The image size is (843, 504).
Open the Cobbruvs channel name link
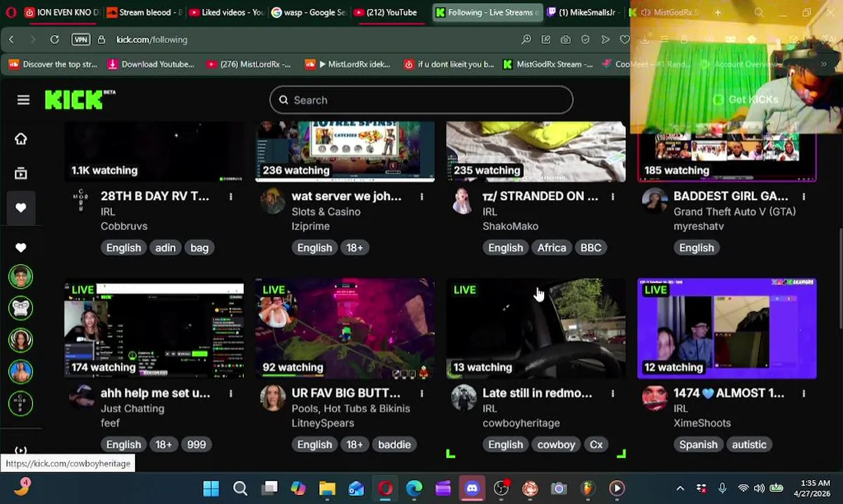pyautogui.click(x=124, y=226)
